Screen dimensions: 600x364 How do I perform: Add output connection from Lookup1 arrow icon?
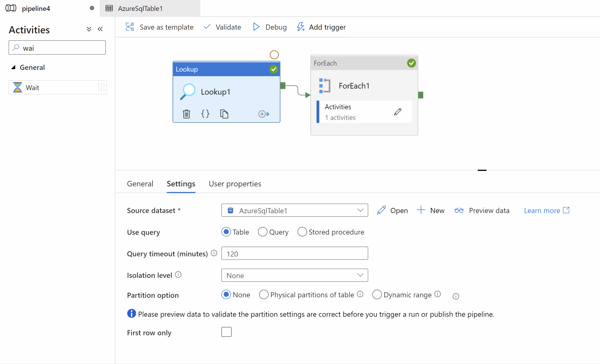264,114
